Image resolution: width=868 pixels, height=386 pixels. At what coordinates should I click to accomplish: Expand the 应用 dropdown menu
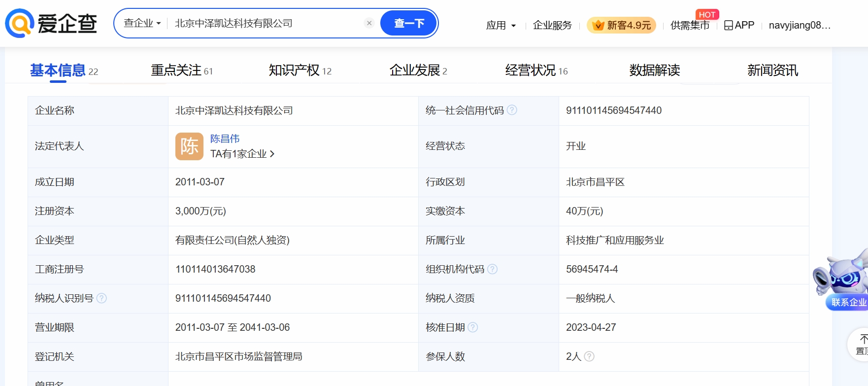(501, 25)
